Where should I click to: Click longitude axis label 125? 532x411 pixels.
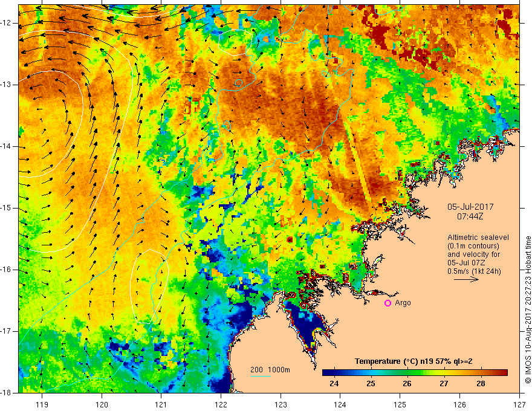pos(400,404)
